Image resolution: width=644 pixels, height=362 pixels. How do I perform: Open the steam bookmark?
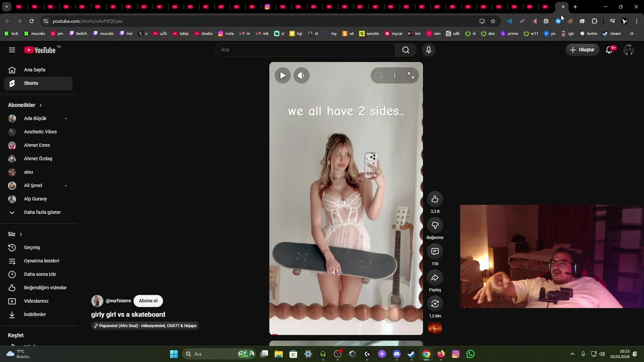click(612, 34)
